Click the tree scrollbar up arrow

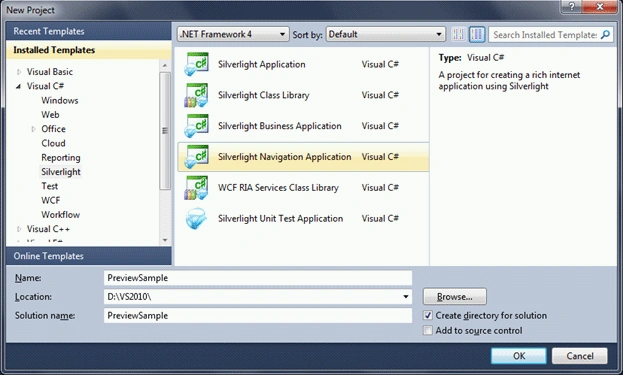coord(165,65)
